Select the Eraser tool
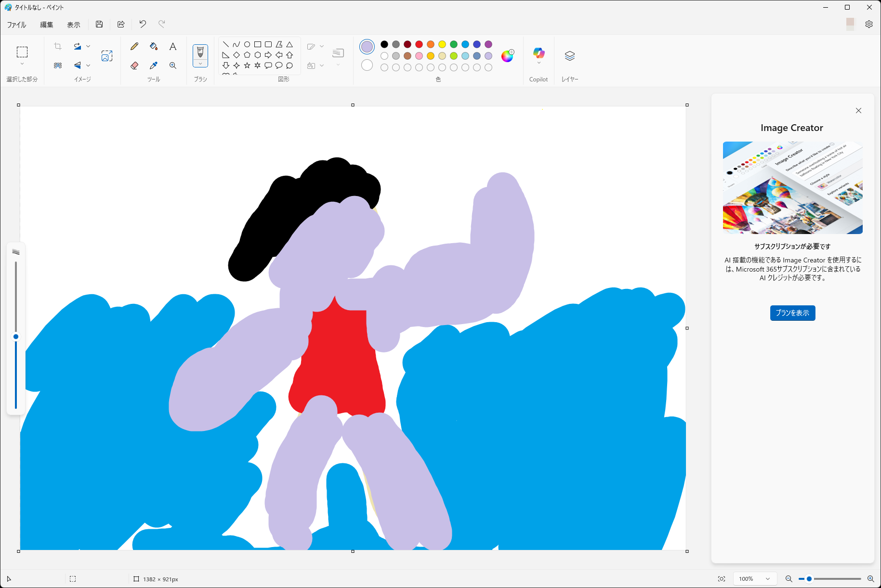The width and height of the screenshot is (881, 588). (x=134, y=65)
